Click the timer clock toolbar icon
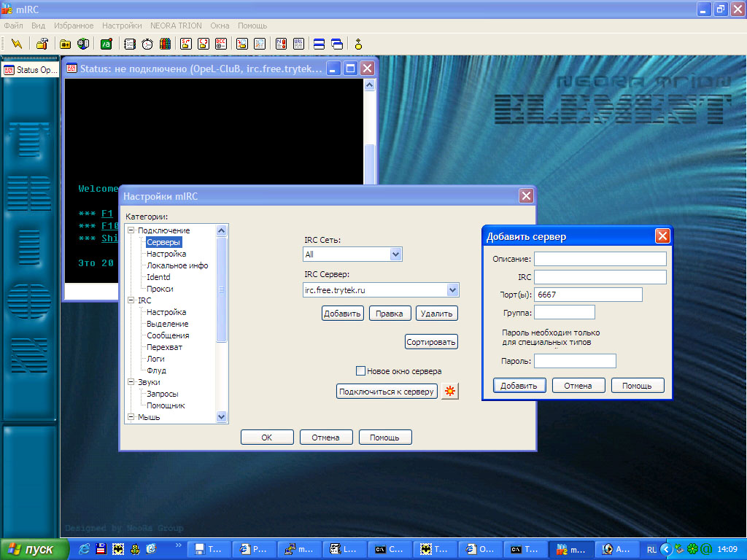The height and width of the screenshot is (560, 747). (147, 44)
